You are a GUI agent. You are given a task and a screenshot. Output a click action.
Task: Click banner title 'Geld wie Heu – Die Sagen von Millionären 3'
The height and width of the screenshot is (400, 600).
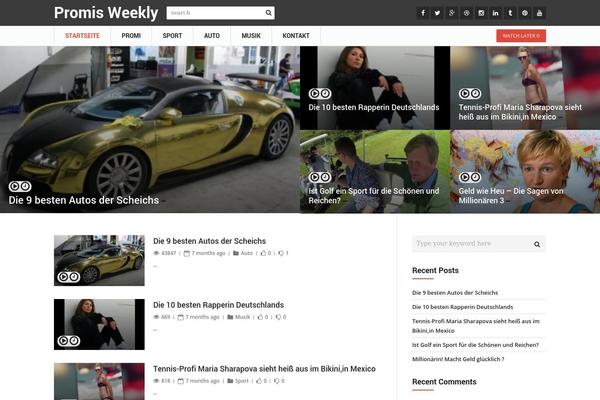(511, 196)
